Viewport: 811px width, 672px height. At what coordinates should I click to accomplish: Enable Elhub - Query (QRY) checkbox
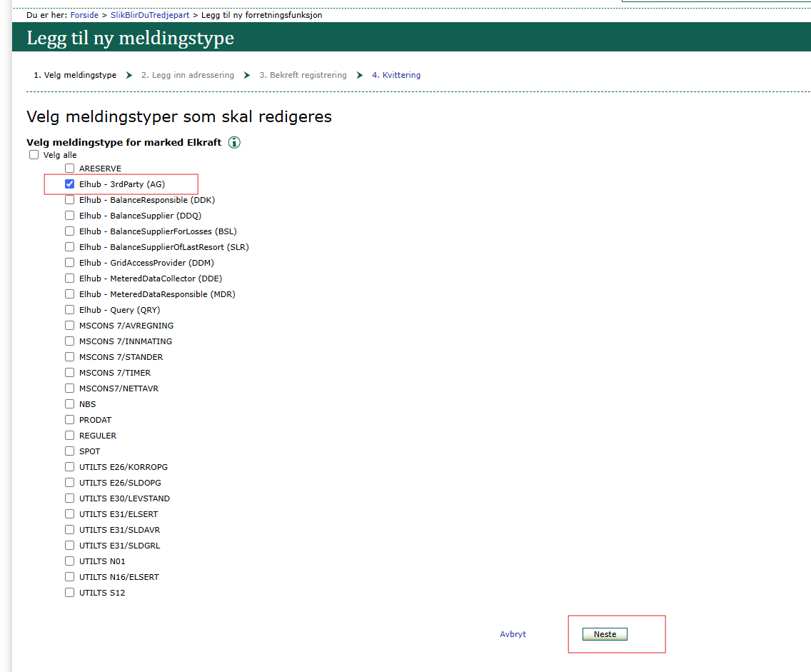70,309
